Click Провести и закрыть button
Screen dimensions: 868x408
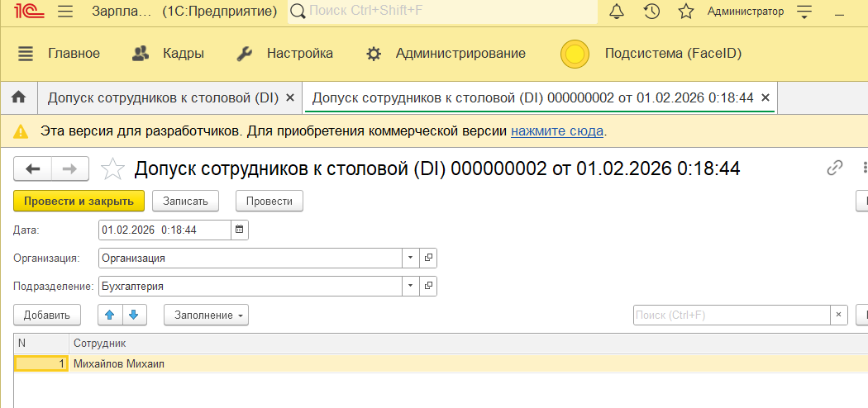[x=79, y=201]
